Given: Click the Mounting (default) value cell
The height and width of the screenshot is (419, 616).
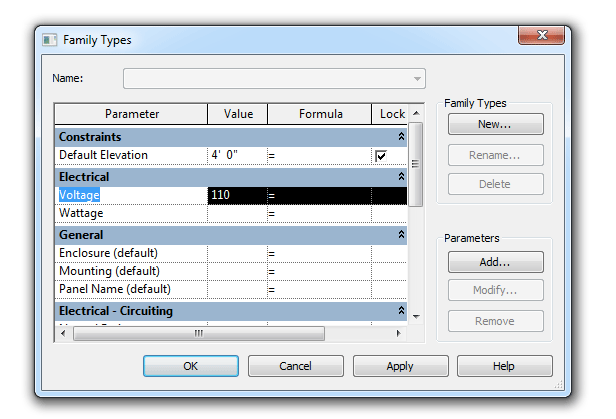Looking at the screenshot, I should pos(237,271).
